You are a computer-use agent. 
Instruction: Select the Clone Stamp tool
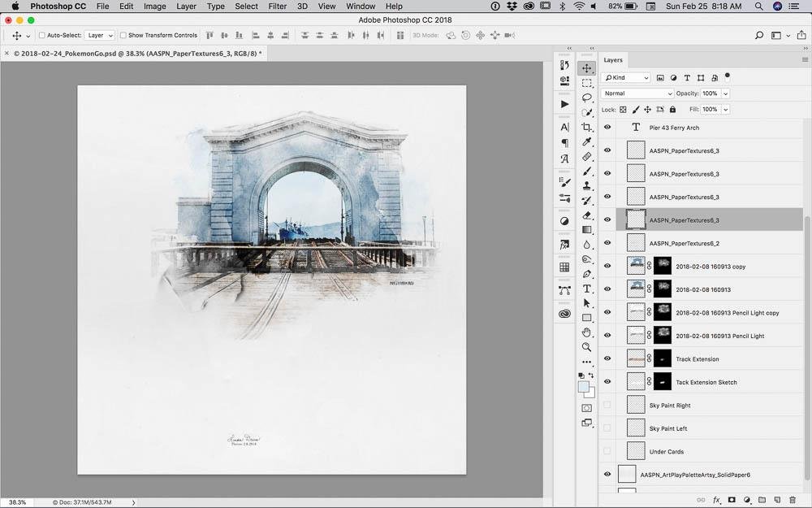[x=587, y=185]
